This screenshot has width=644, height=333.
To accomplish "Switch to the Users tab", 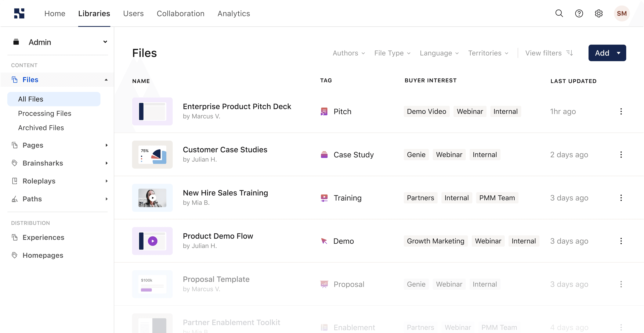I will (x=133, y=14).
